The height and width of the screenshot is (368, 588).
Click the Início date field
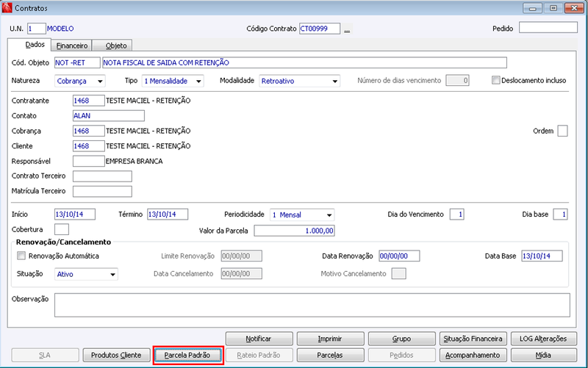tap(75, 214)
